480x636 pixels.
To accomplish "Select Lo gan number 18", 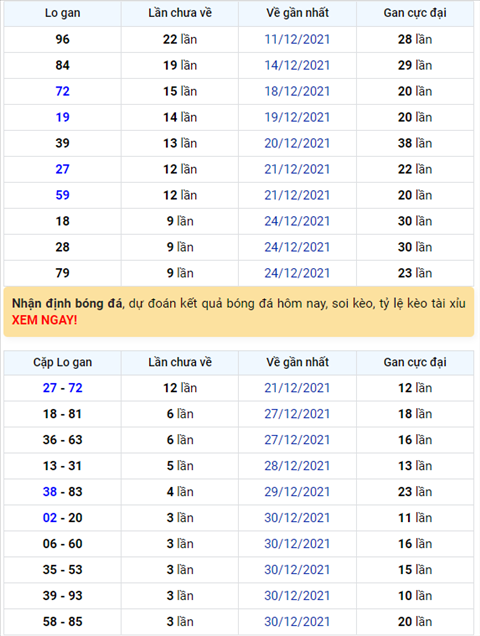I will coord(62,221).
